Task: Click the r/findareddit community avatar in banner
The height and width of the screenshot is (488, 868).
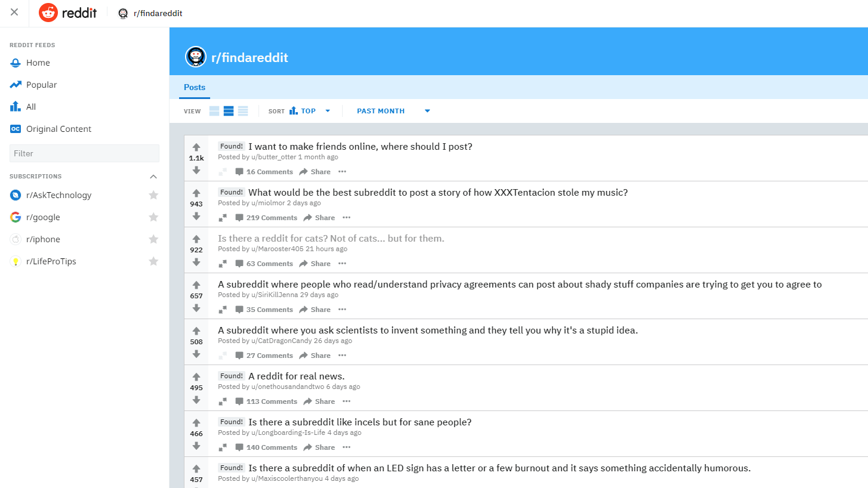Action: 195,57
